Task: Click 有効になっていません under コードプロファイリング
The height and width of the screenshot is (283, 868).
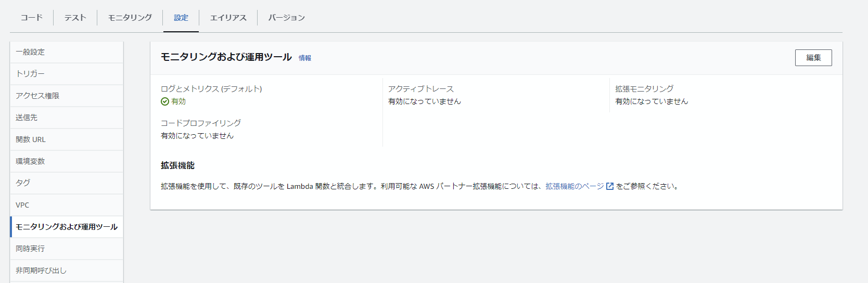Action: [197, 136]
